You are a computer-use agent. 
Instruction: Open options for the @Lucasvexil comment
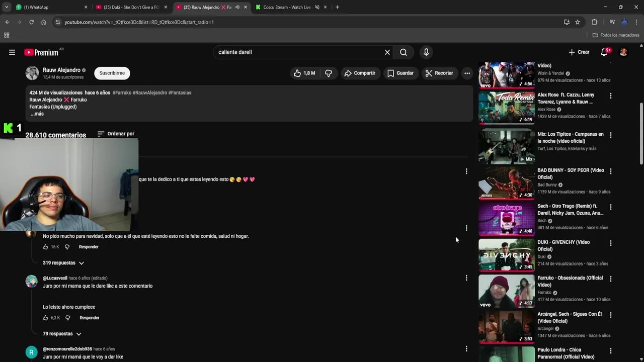pyautogui.click(x=466, y=278)
